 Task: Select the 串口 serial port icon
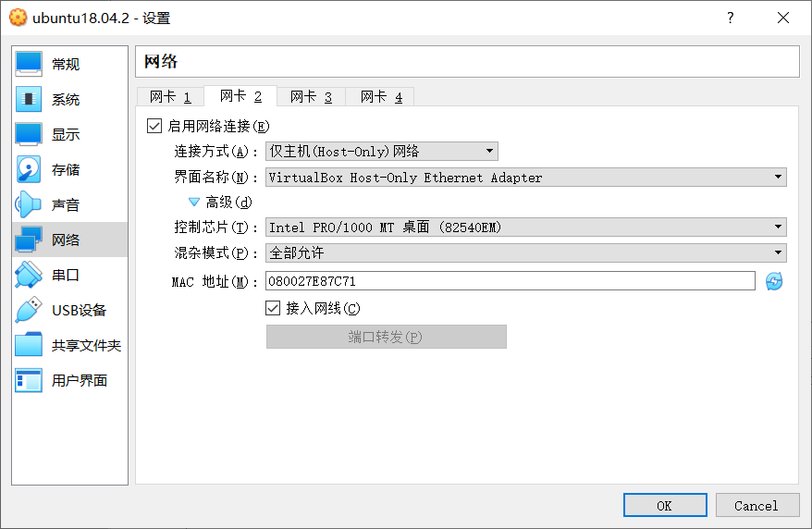pos(29,275)
